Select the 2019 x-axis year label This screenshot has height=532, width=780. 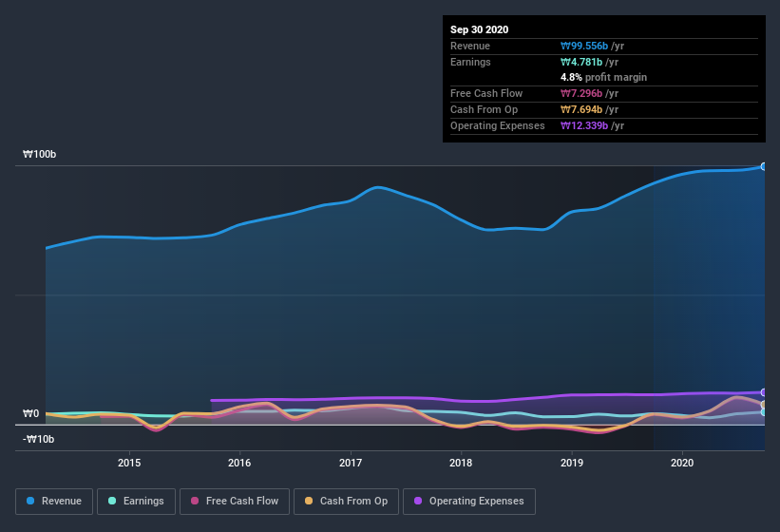pos(572,463)
